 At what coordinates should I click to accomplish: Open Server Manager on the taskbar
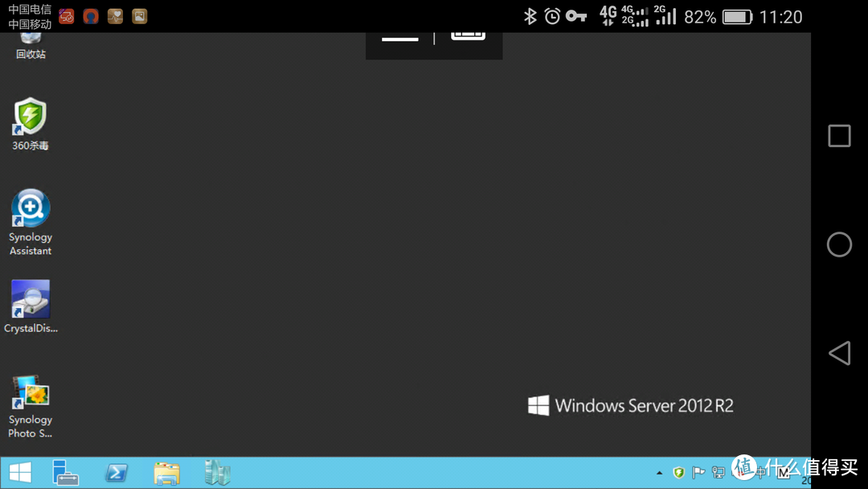point(65,473)
